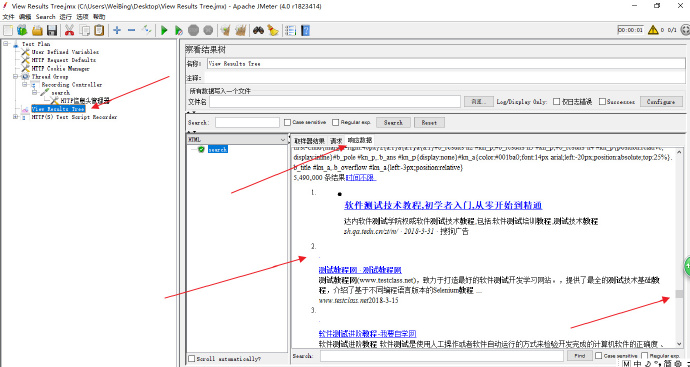The height and width of the screenshot is (367, 690).
Task: Click the green shield icon beside search result
Action: pyautogui.click(x=202, y=150)
